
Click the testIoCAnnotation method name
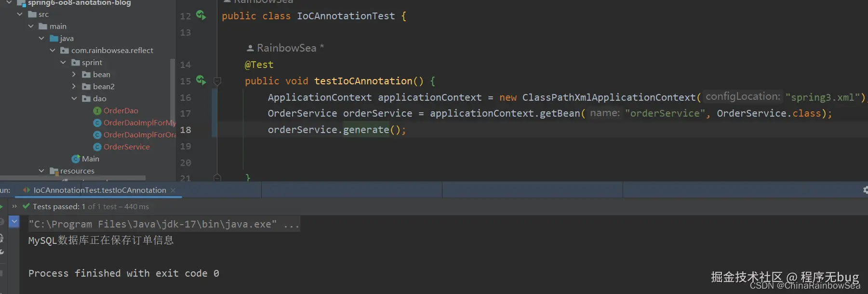(363, 81)
